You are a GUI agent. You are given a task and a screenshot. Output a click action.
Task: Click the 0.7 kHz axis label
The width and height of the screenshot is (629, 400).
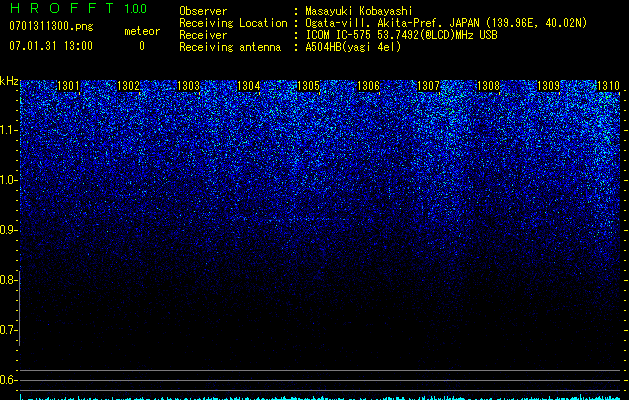click(8, 330)
